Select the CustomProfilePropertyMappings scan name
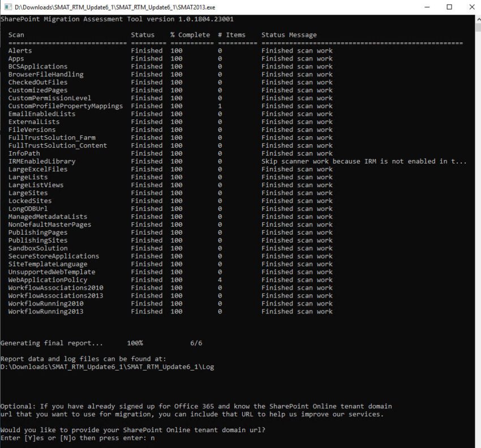Image resolution: width=481 pixels, height=448 pixels. coord(65,106)
